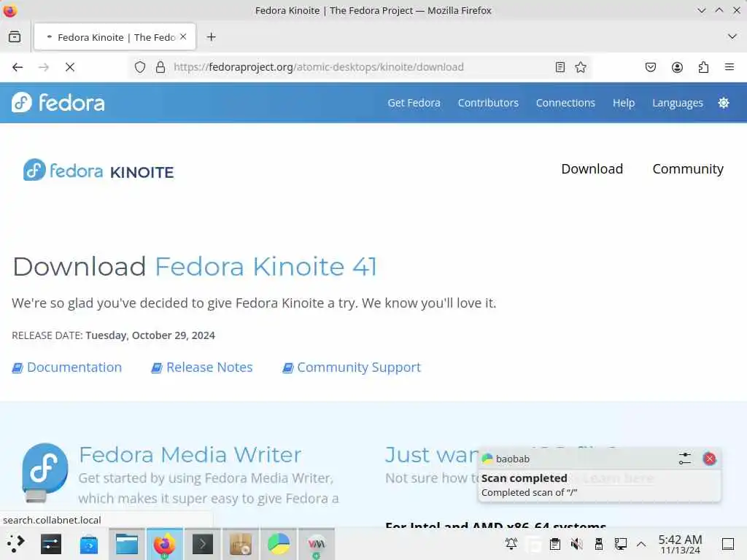
Task: Go to the Kinoite Download page link
Action: (592, 169)
